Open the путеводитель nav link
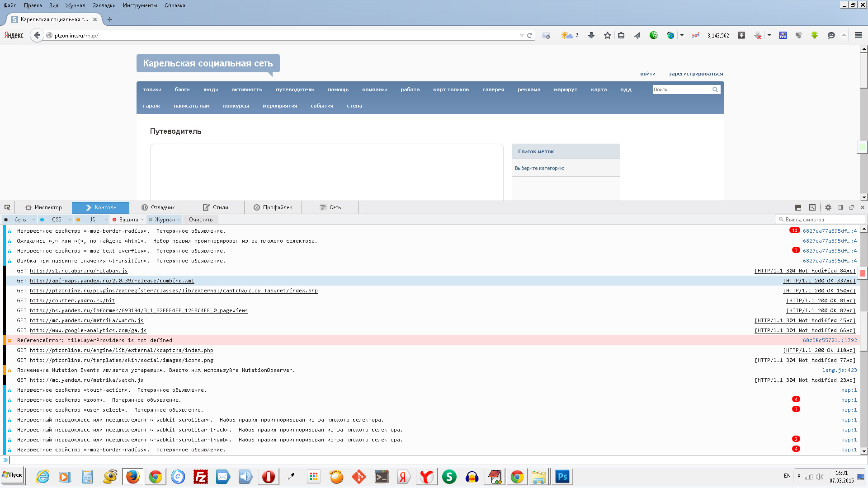This screenshot has width=868, height=488. 295,89
